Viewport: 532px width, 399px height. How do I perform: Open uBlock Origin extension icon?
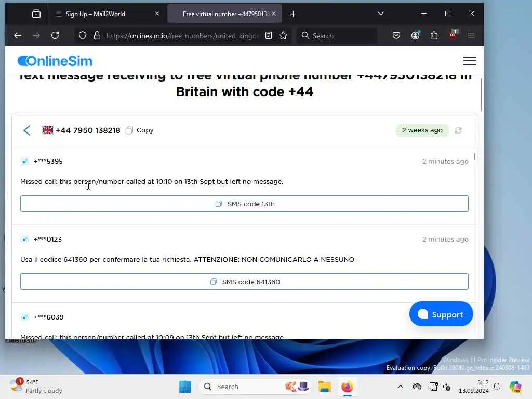click(453, 35)
